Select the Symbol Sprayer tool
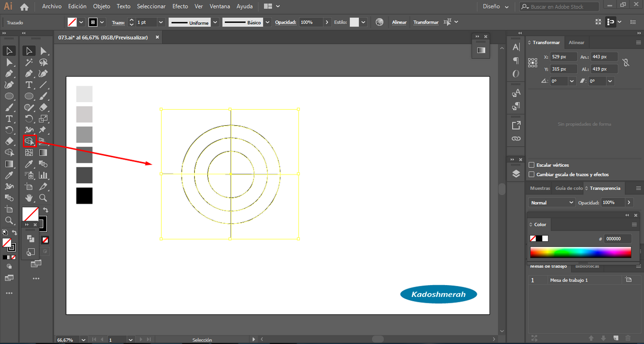644x344 pixels. (29, 176)
